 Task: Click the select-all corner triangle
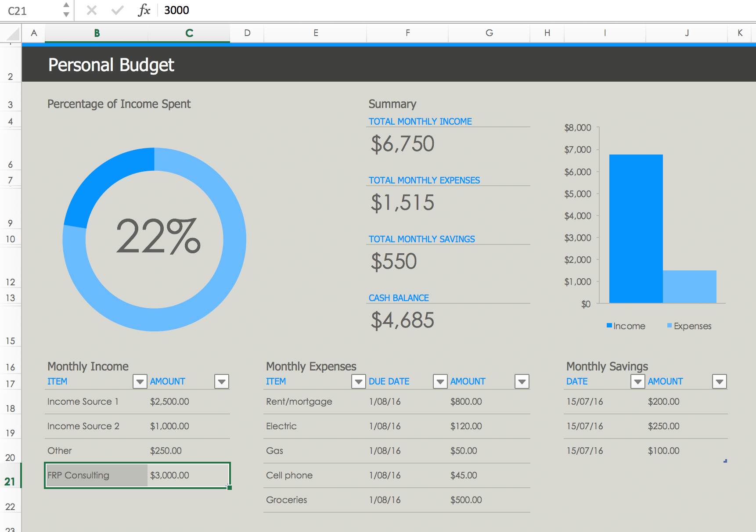click(x=13, y=34)
